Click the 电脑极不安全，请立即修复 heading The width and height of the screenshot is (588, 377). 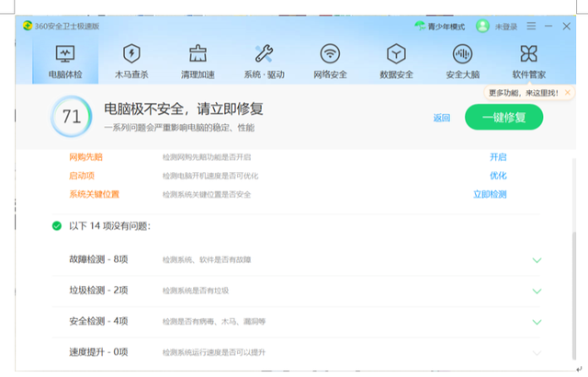coord(184,109)
